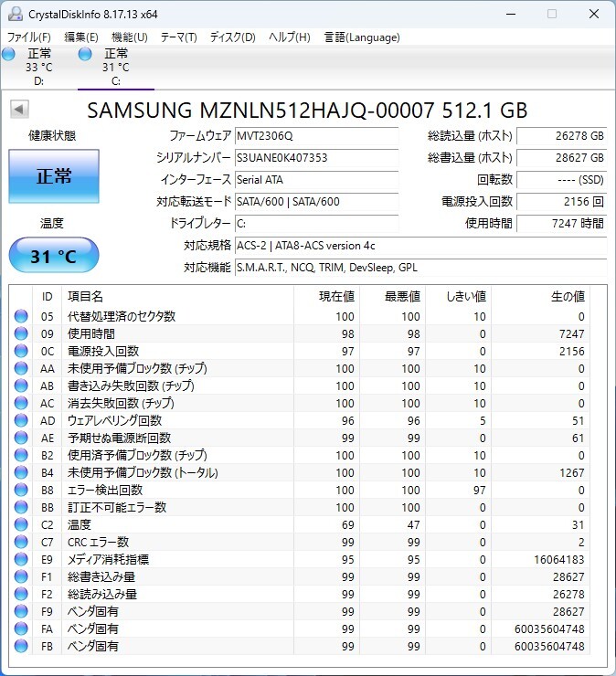Select the 予期せぬ電源断回数 row name

point(120,438)
